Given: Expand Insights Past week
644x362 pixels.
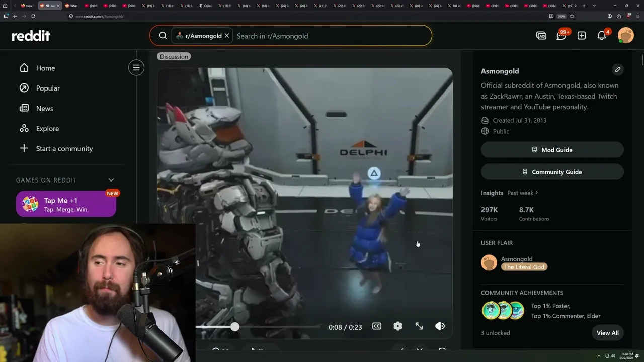Looking at the screenshot, I should pyautogui.click(x=523, y=193).
